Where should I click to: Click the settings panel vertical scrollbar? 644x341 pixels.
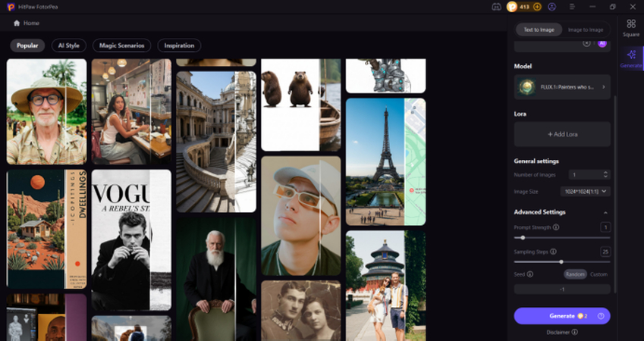614,194
